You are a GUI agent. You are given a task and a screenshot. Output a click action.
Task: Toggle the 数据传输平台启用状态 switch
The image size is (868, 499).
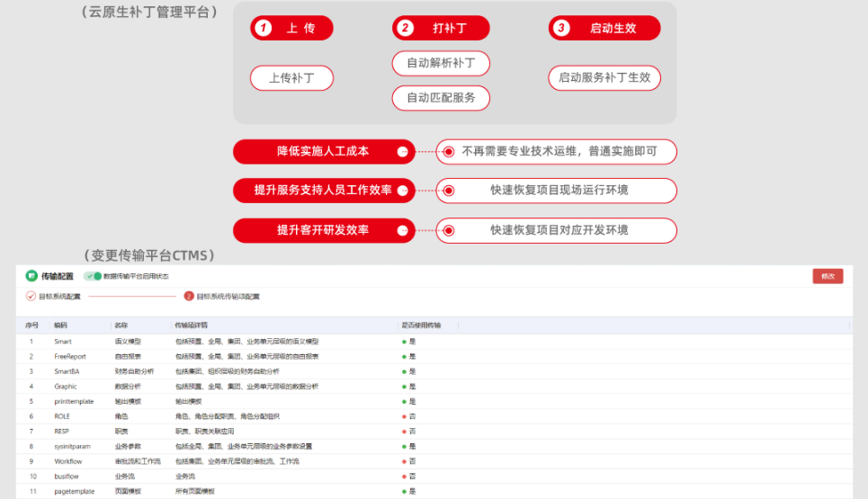click(x=93, y=276)
